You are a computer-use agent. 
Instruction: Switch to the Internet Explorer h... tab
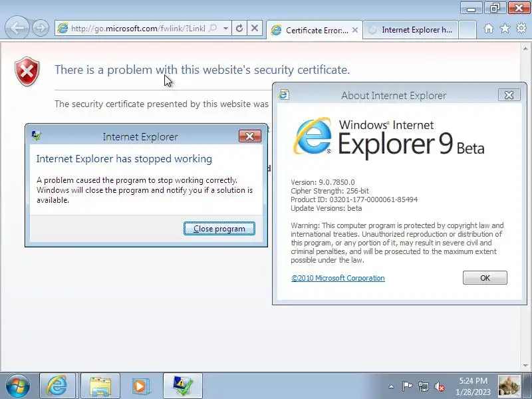(x=410, y=30)
